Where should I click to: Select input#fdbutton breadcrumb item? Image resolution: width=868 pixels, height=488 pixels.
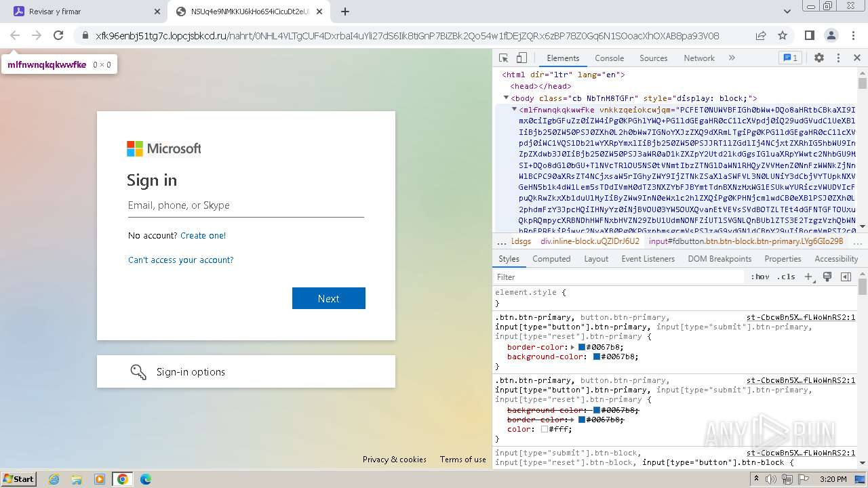point(746,241)
